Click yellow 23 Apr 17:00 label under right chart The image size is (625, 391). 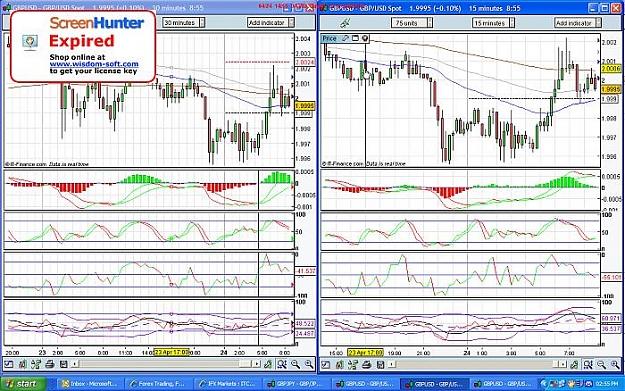tap(366, 353)
